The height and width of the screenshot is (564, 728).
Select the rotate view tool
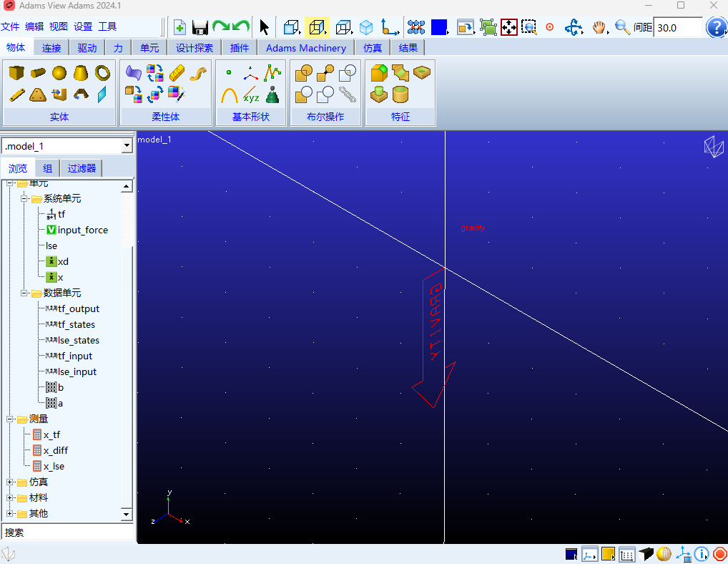(574, 27)
